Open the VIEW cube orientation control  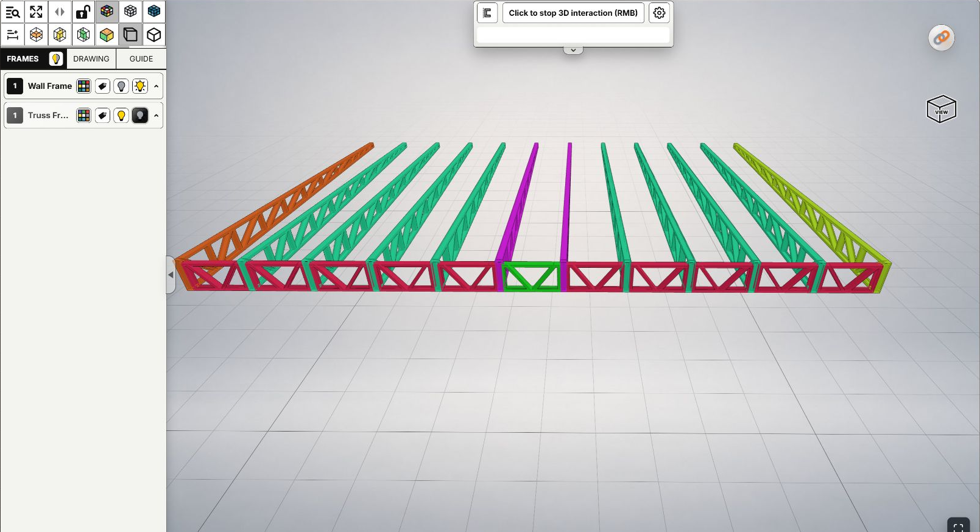[x=942, y=109]
